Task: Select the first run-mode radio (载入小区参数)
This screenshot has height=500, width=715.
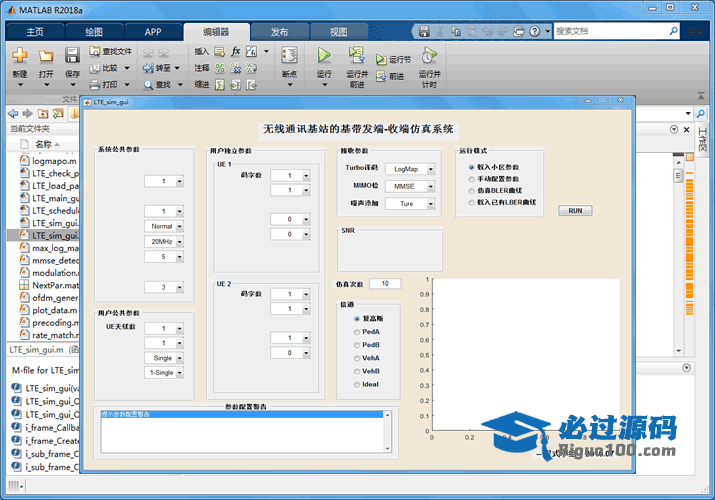Action: click(471, 167)
